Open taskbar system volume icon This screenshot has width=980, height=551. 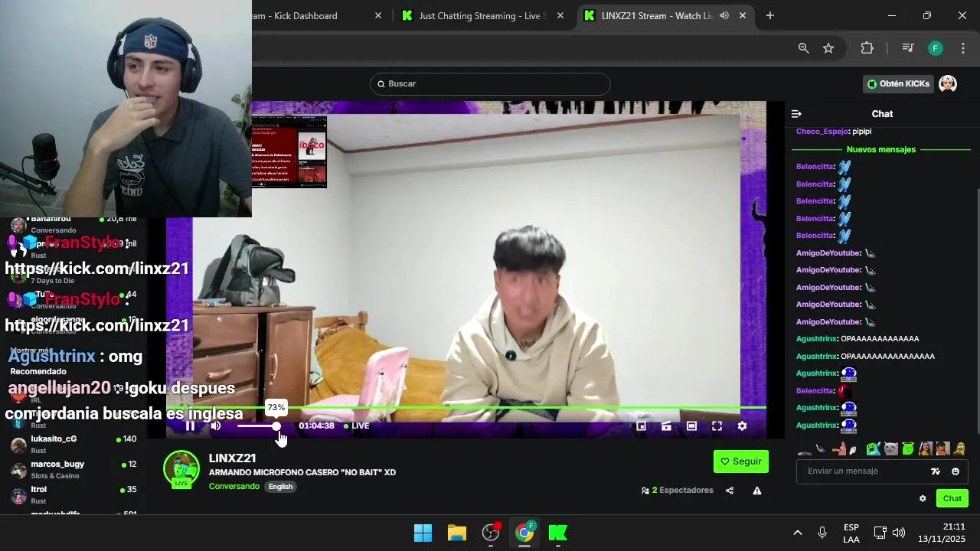[x=899, y=533]
